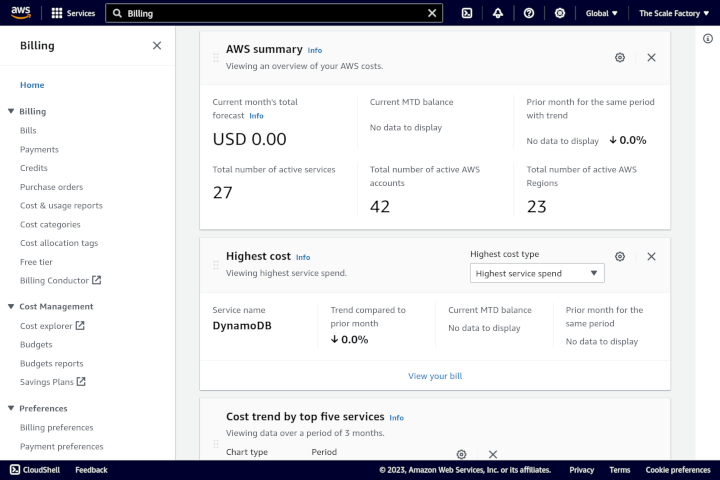Collapse the Cost Management section
The height and width of the screenshot is (480, 720).
11,307
